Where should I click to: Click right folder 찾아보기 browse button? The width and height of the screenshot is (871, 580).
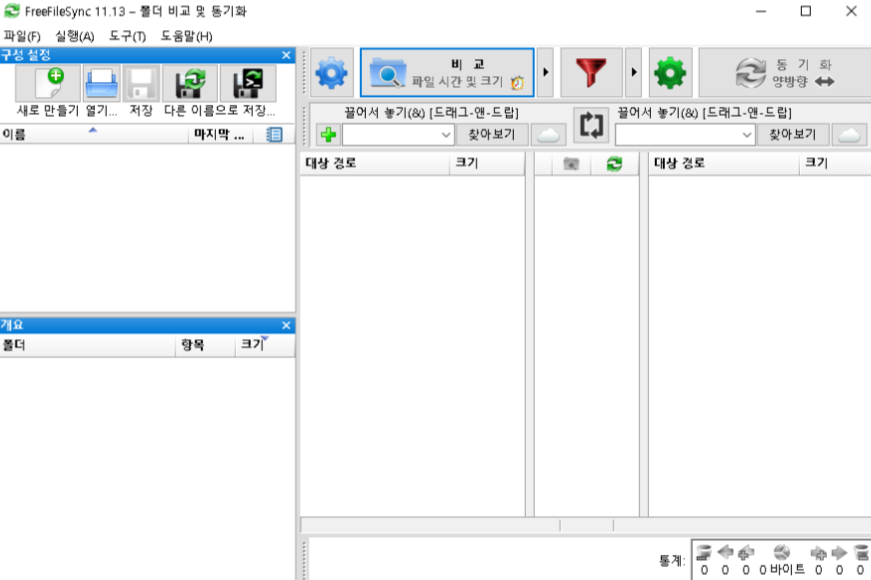[x=793, y=134]
